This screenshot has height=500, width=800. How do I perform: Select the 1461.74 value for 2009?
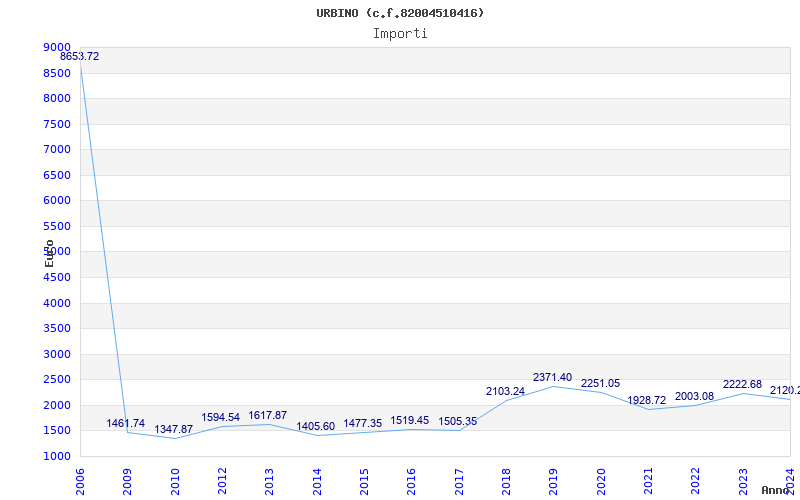[x=126, y=423]
